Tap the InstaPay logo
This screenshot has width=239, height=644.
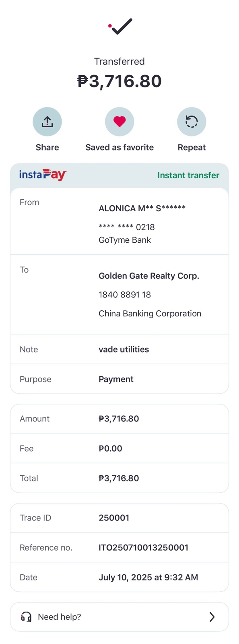(x=43, y=175)
